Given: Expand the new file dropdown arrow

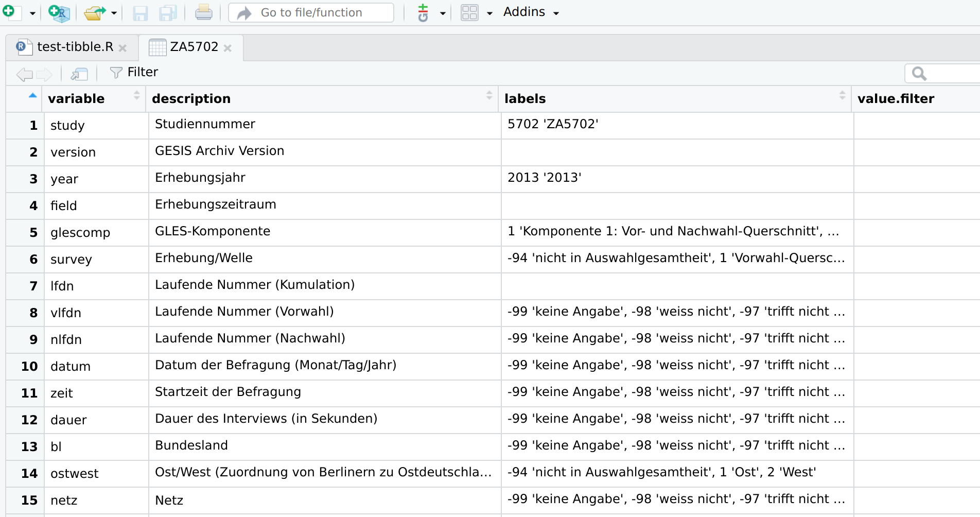Looking at the screenshot, I should (31, 12).
